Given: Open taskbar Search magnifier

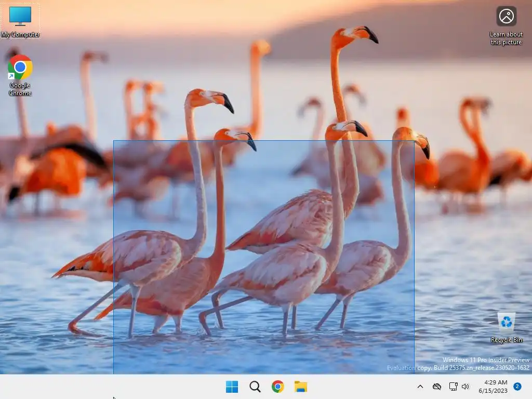Looking at the screenshot, I should pos(255,387).
